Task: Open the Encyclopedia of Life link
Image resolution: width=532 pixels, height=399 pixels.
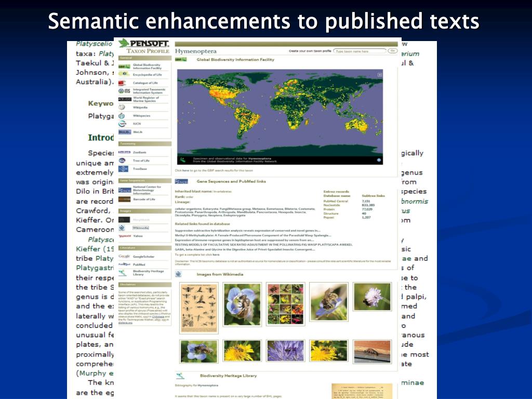Action: (147, 75)
